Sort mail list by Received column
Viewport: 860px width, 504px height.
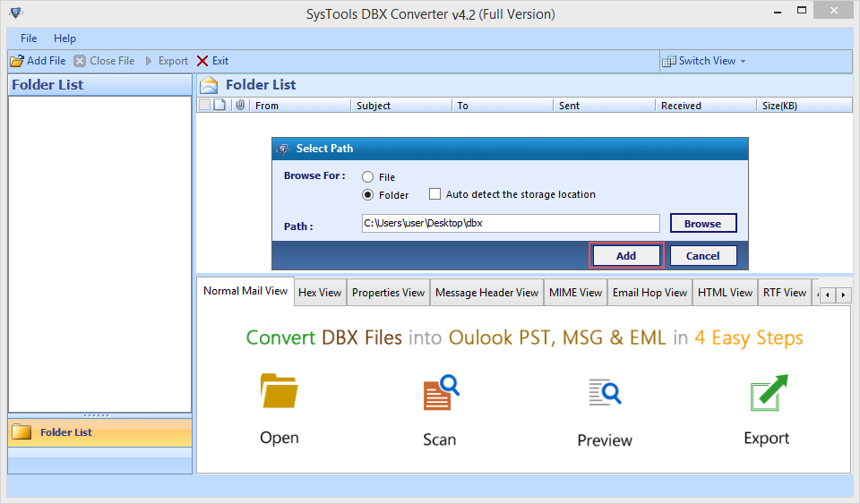click(x=706, y=105)
